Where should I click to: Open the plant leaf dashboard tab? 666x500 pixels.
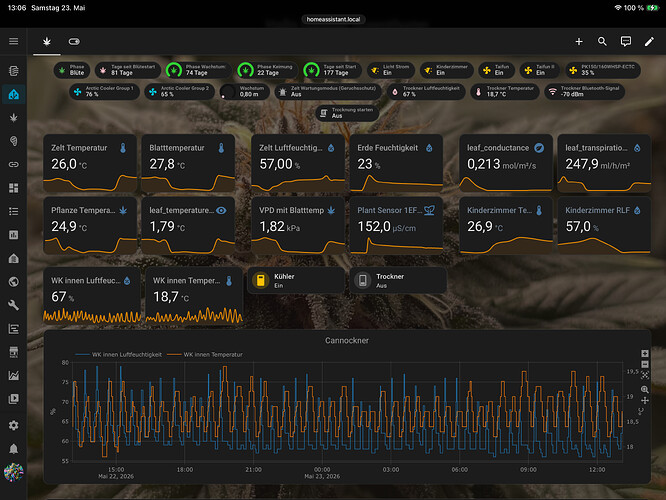[47, 41]
